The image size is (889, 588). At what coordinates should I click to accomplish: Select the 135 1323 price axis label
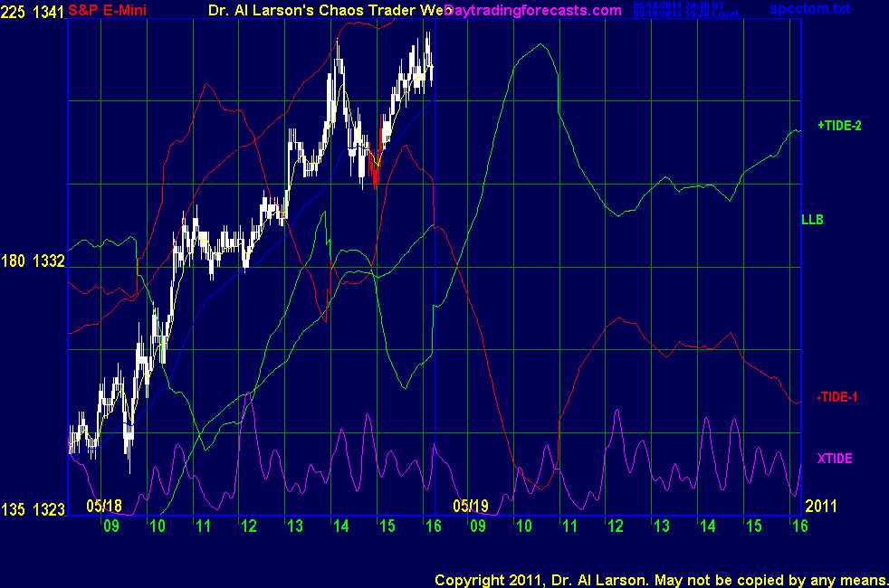coord(33,510)
